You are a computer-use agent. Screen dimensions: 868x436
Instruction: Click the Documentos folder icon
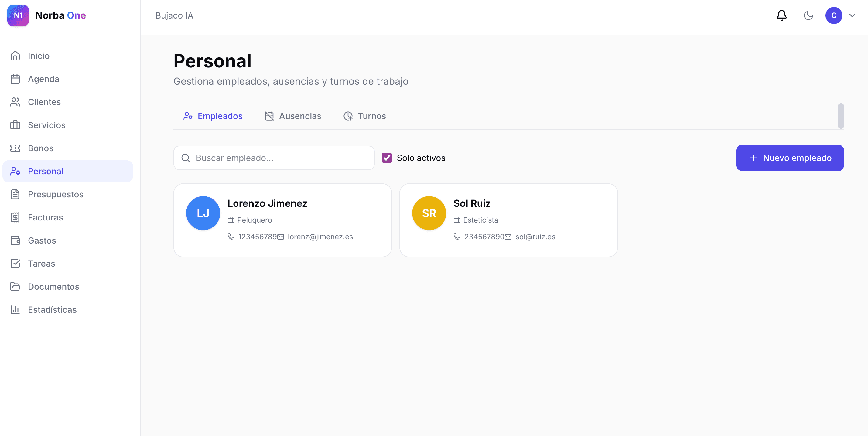coord(15,286)
